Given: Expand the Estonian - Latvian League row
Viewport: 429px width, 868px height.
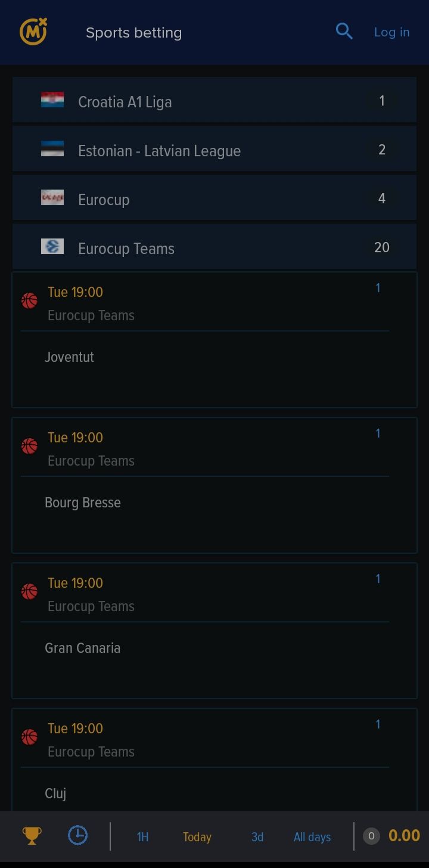Looking at the screenshot, I should coord(214,150).
